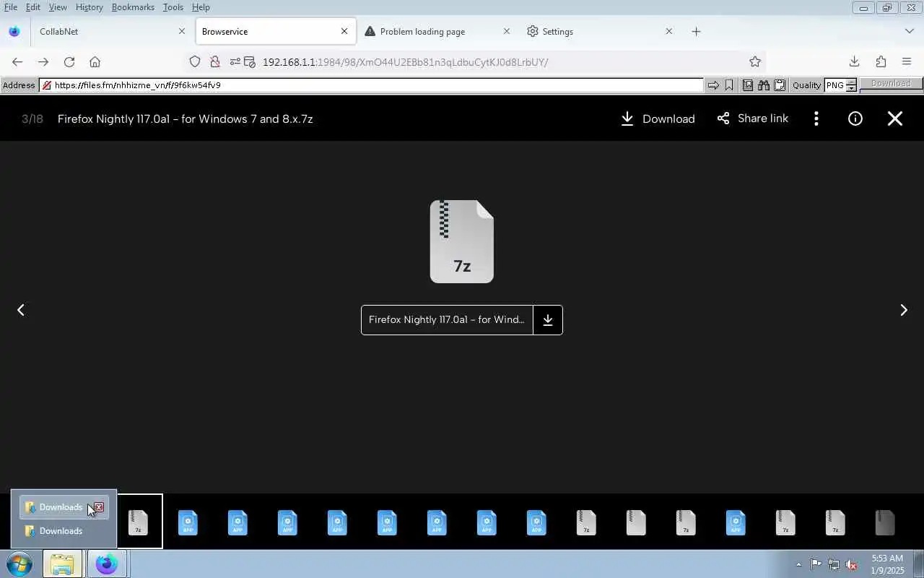Show insecure connection lock info

click(x=214, y=62)
